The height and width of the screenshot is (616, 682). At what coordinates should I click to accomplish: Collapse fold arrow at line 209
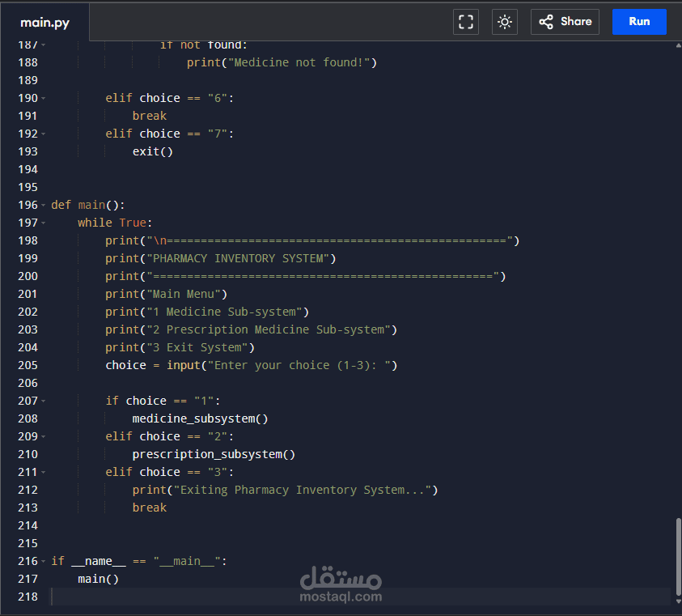[43, 437]
